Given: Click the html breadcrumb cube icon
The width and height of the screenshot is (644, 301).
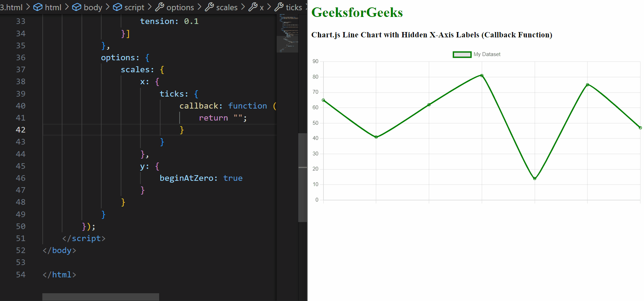Looking at the screenshot, I should pos(38,7).
